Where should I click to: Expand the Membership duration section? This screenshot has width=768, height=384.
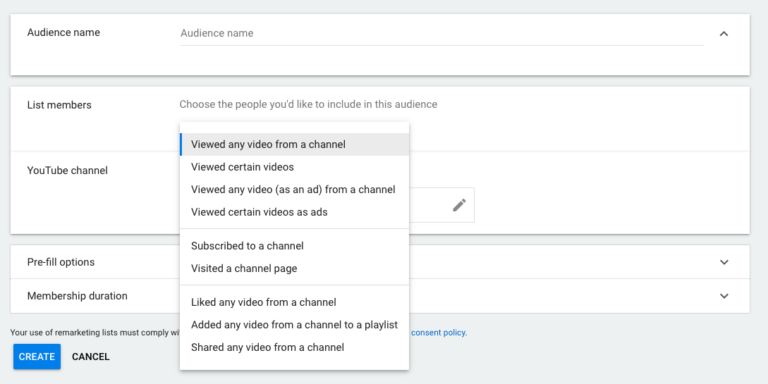(724, 296)
